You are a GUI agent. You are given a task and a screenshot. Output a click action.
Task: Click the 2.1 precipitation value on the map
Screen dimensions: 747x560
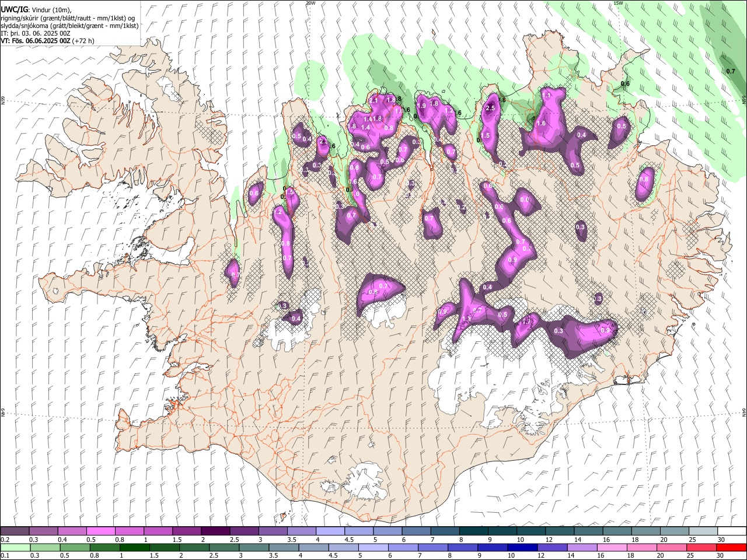point(374,100)
